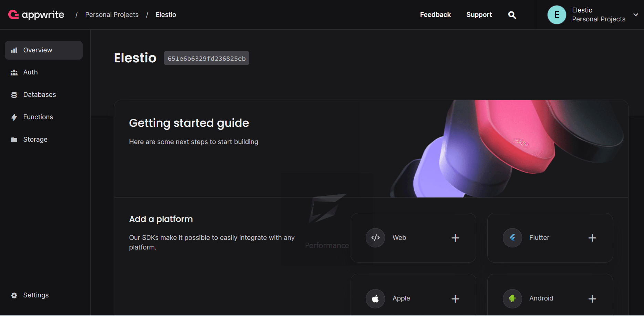
Task: Open the Feedback menu item
Action: [435, 14]
